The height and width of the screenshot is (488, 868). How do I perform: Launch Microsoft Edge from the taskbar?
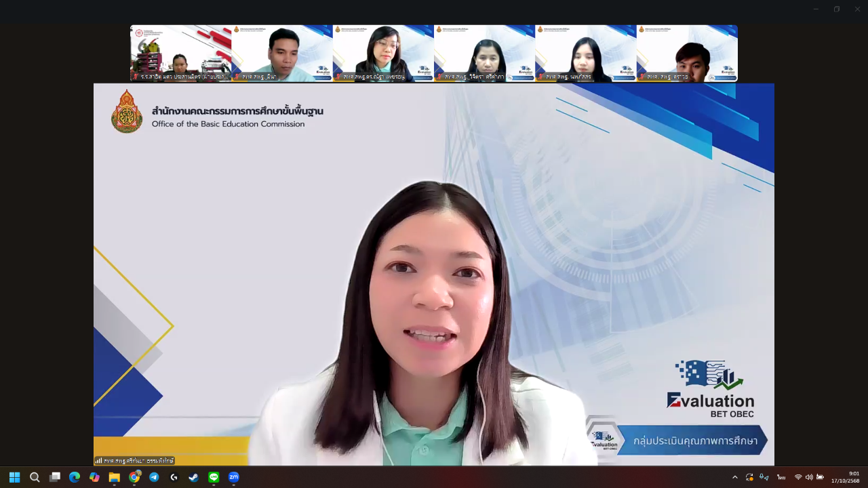click(75, 477)
